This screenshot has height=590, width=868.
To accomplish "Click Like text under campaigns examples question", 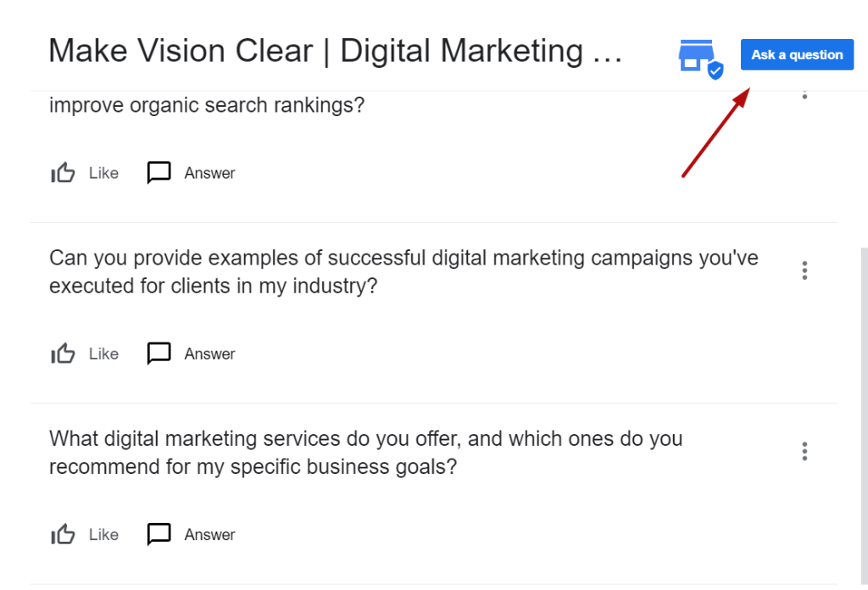I will coord(103,354).
